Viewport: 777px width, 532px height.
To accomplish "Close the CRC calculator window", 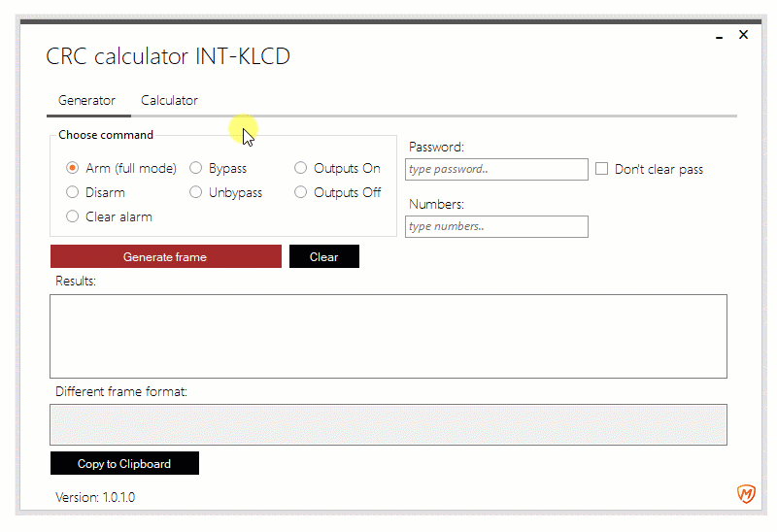I will [x=743, y=35].
